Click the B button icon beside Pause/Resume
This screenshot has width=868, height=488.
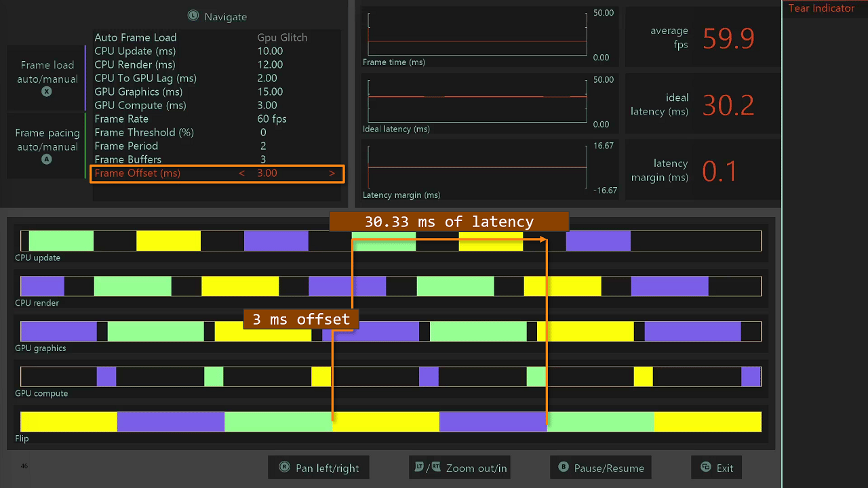point(563,467)
